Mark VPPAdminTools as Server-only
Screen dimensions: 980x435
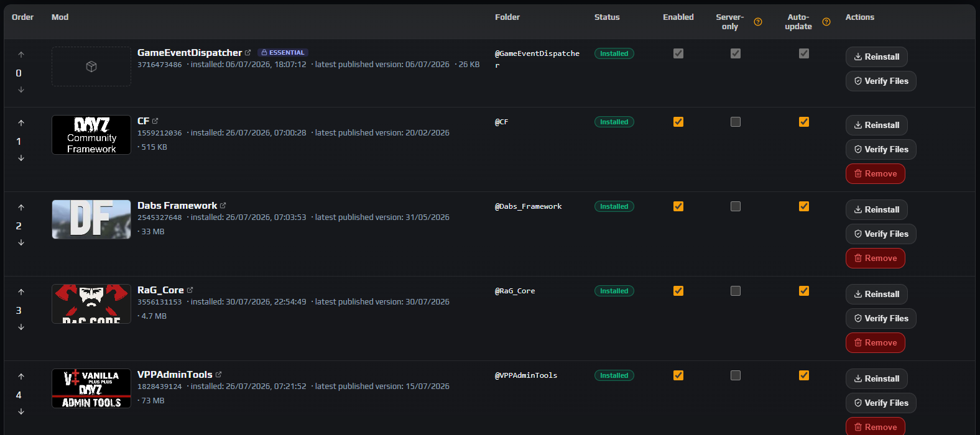point(736,375)
